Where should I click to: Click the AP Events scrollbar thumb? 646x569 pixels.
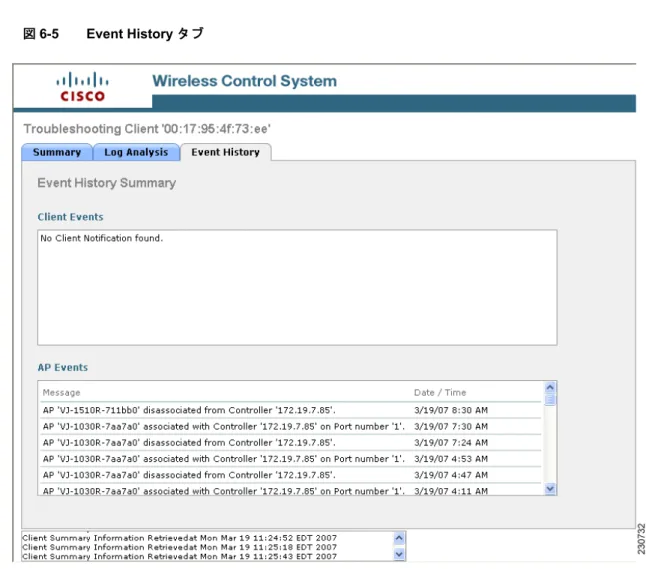click(x=550, y=400)
